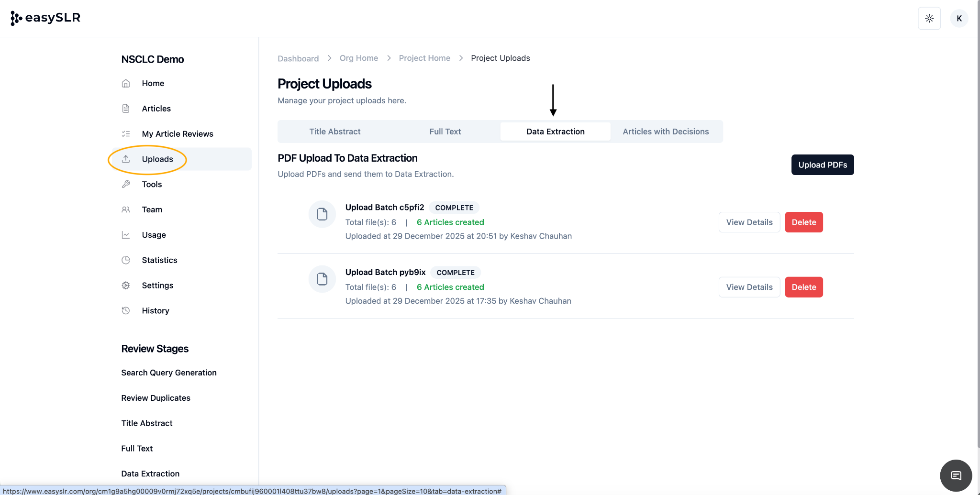The width and height of the screenshot is (980, 495).
Task: Select the circled Uploads icon
Action: (126, 159)
